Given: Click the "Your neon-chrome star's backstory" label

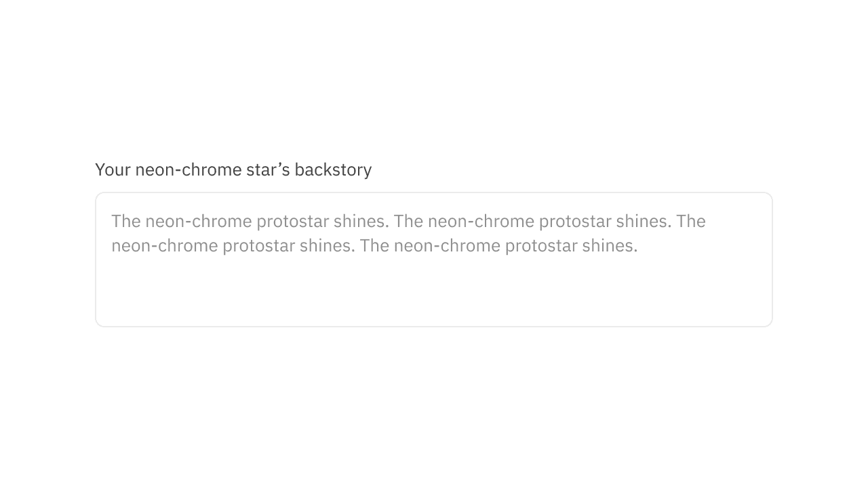Looking at the screenshot, I should (x=233, y=169).
